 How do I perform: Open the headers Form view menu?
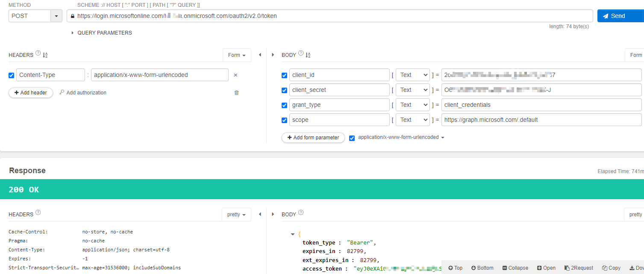(237, 55)
